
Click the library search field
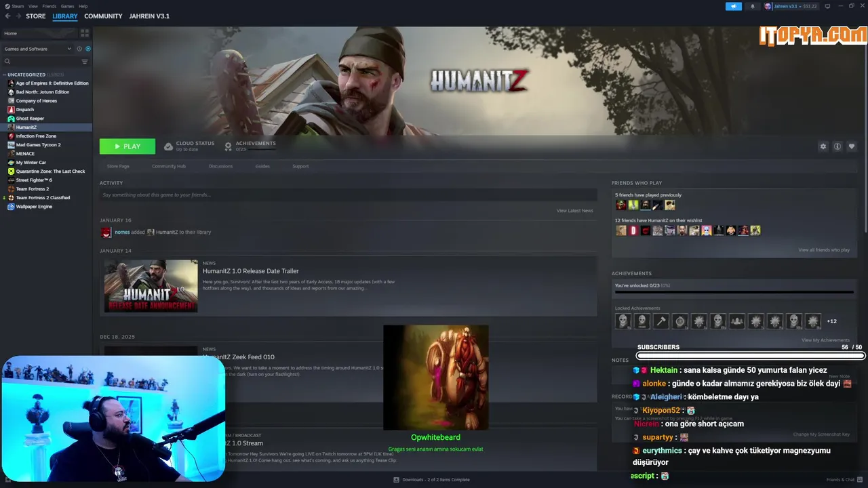tap(41, 62)
